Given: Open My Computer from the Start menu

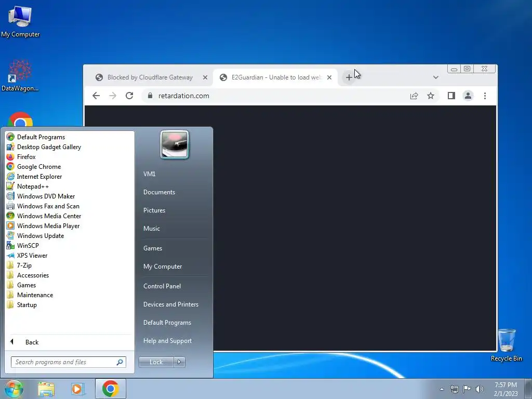Looking at the screenshot, I should [163, 267].
